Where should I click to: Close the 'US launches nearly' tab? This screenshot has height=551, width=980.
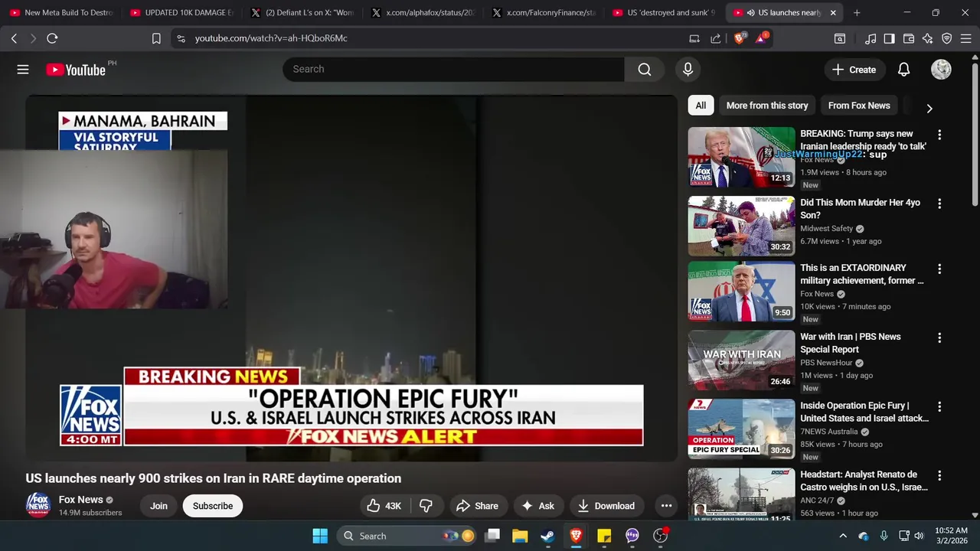(x=833, y=12)
